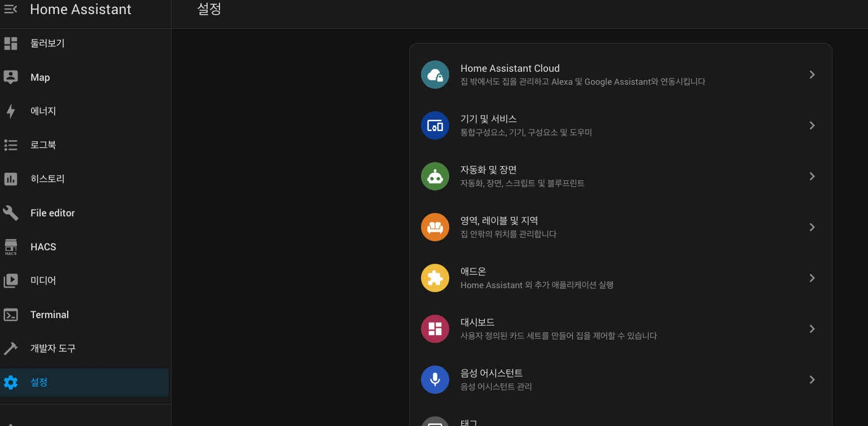
Task: Open 개발자 도구 in the sidebar
Action: [53, 349]
